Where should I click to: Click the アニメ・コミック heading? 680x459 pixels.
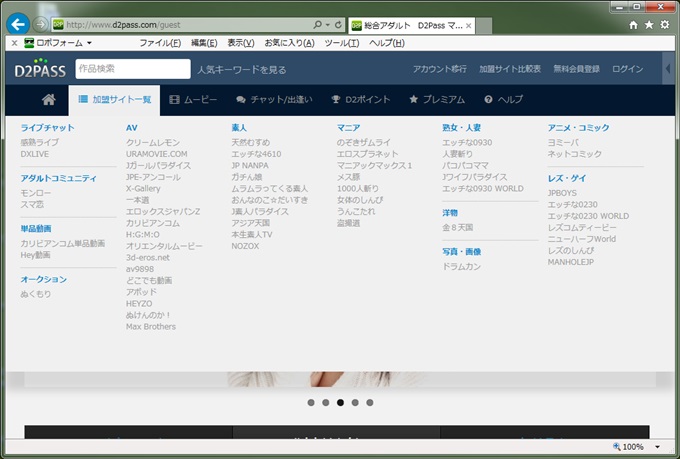579,128
